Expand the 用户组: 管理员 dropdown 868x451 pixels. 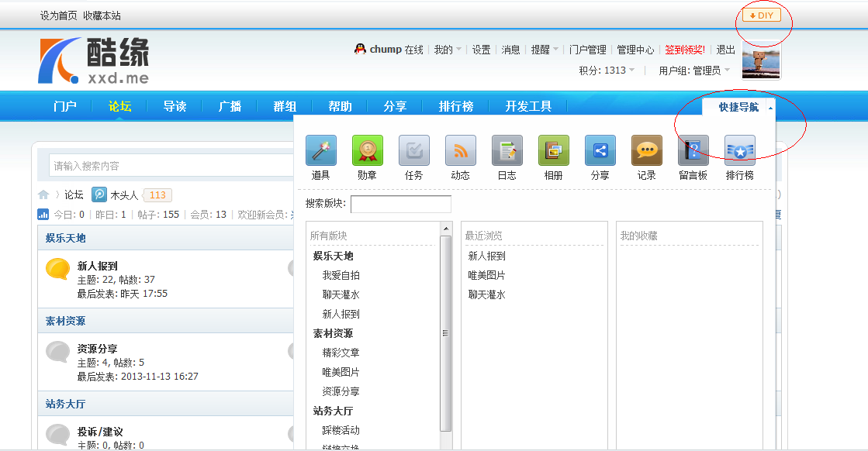694,71
